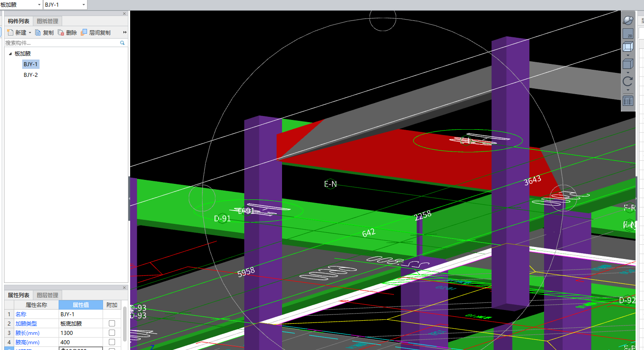
Task: Open dropdown arrow below wireframe cube
Action: click(628, 55)
